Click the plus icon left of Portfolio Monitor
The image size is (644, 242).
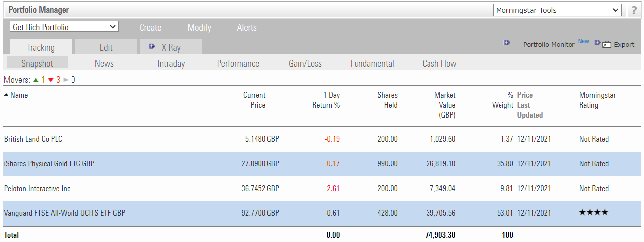[x=507, y=43]
